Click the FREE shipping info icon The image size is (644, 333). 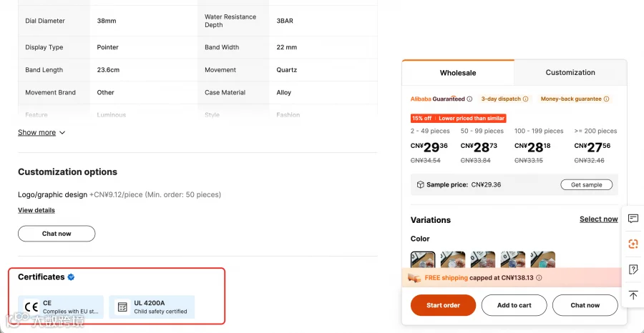[539, 278]
